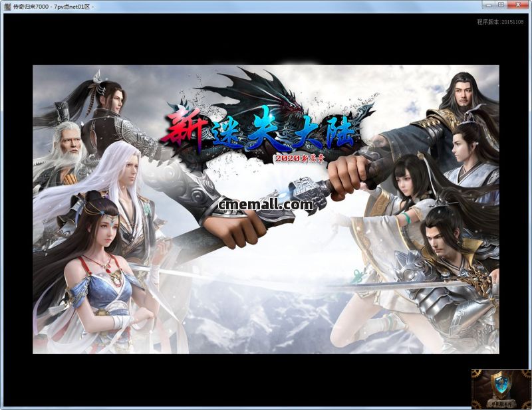
Task: Click the cmemall.com watermark text
Action: 265,205
